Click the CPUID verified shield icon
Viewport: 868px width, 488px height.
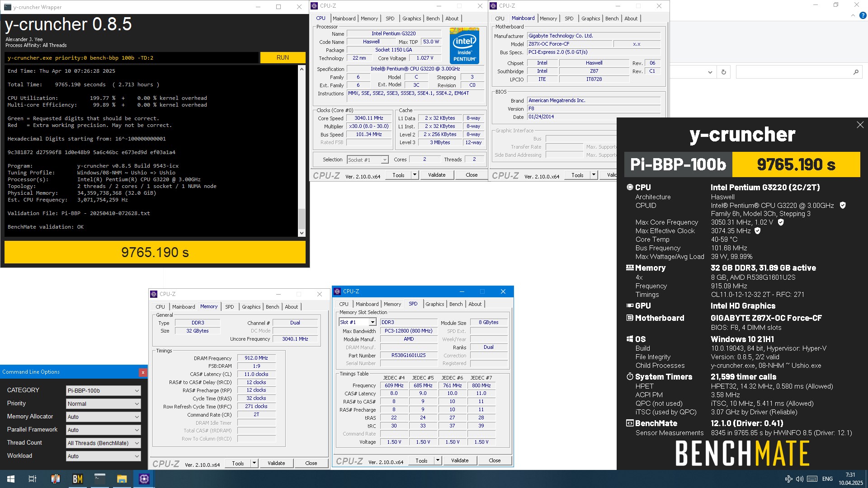point(843,205)
